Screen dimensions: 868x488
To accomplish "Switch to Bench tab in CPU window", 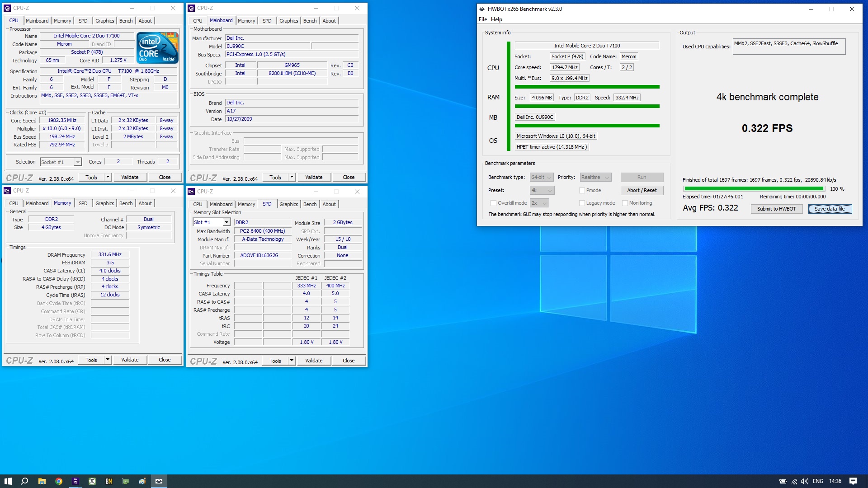I will click(x=126, y=21).
